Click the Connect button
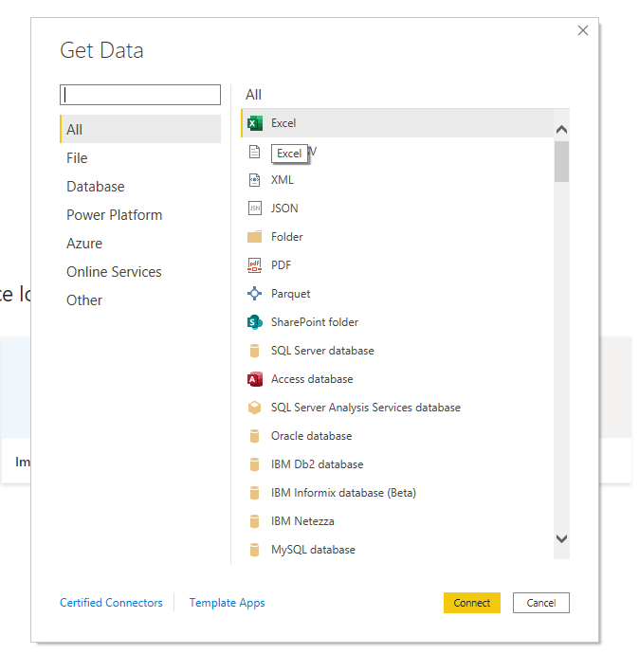 click(x=472, y=603)
